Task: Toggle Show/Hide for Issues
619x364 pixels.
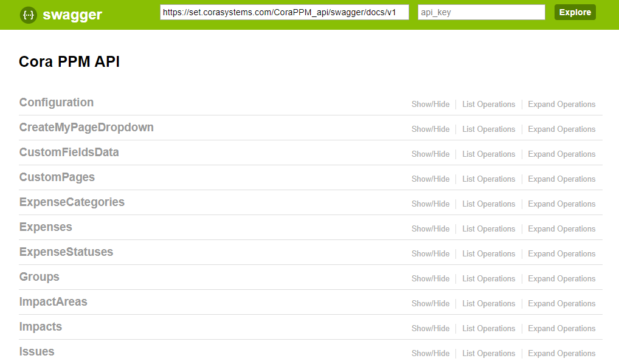Action: tap(431, 353)
